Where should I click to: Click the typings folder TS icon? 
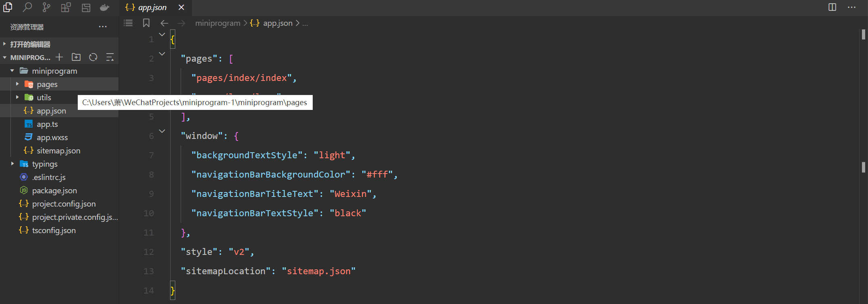pyautogui.click(x=24, y=164)
